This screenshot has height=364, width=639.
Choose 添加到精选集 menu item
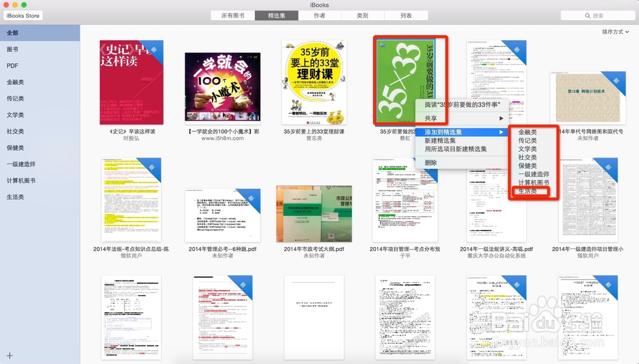click(462, 132)
